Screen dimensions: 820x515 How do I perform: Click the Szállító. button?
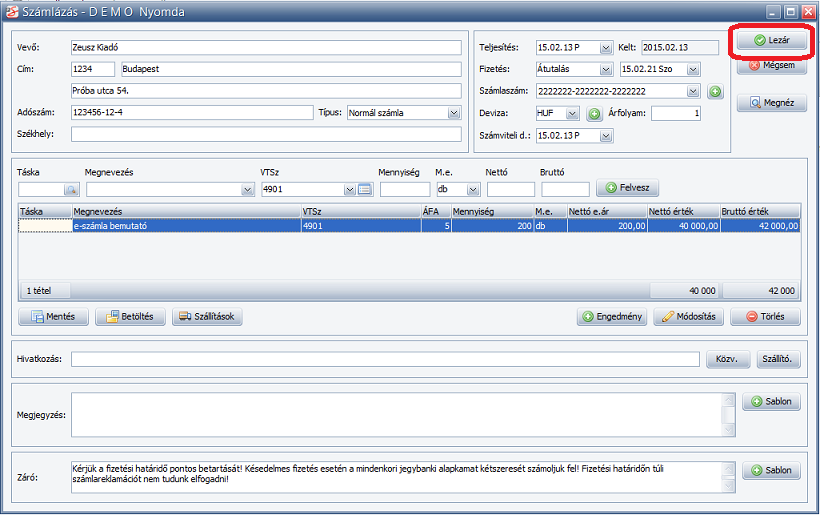pos(778,359)
